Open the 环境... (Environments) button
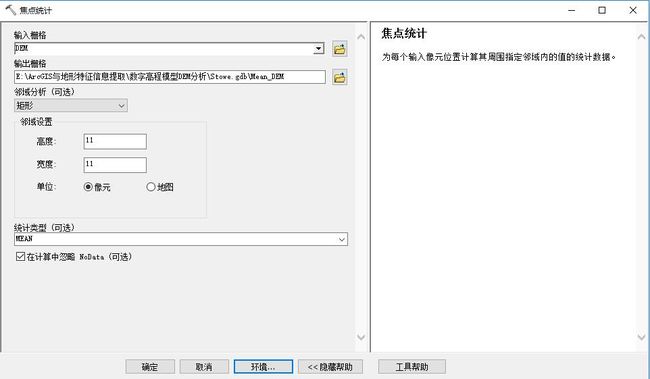 coord(263,367)
